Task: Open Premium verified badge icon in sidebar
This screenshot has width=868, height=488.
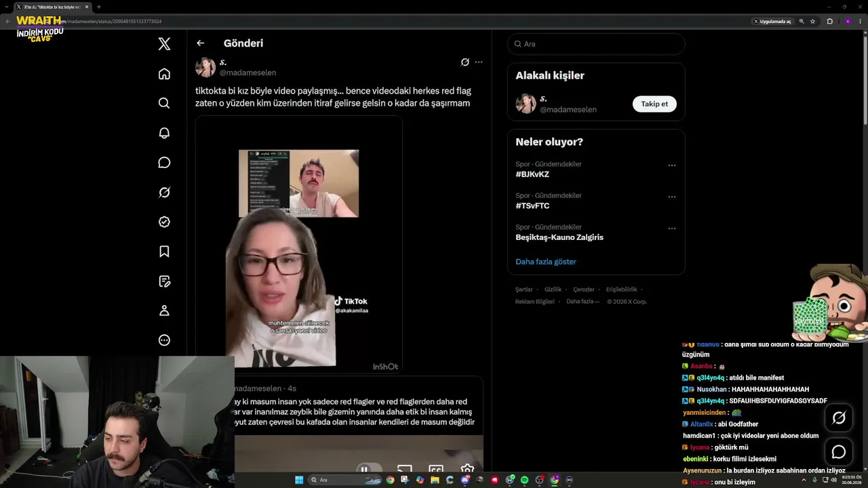Action: pos(164,222)
